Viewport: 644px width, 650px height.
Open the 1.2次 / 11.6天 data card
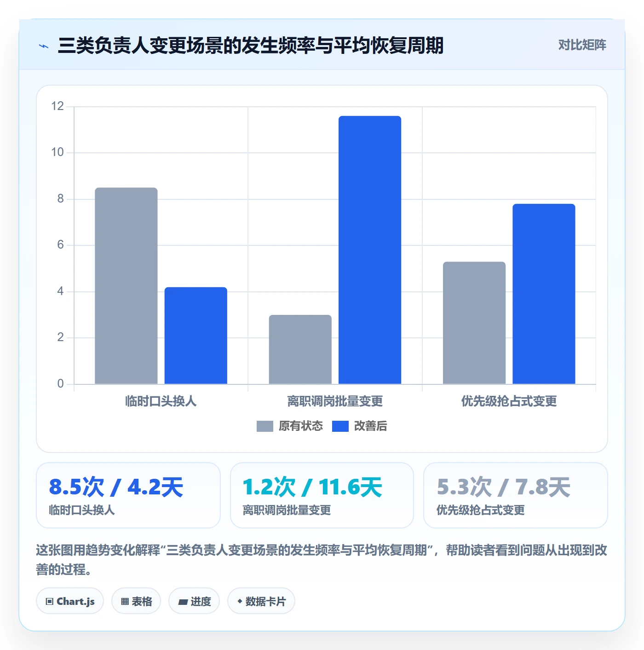[322, 495]
